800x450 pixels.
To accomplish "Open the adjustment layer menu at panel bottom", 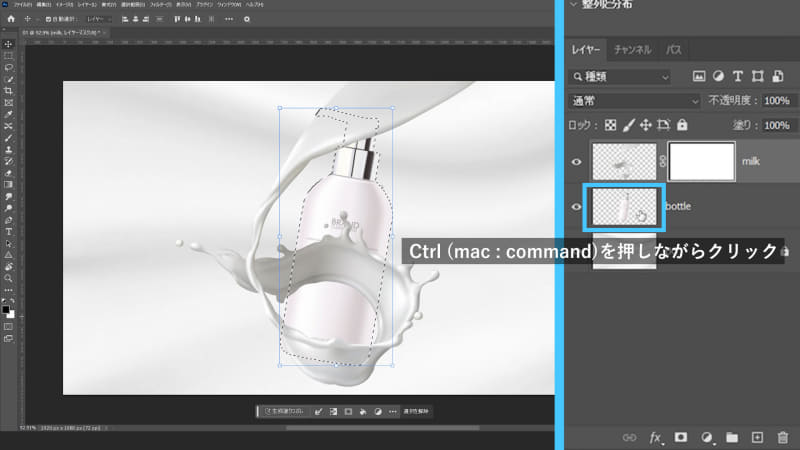I will point(707,438).
